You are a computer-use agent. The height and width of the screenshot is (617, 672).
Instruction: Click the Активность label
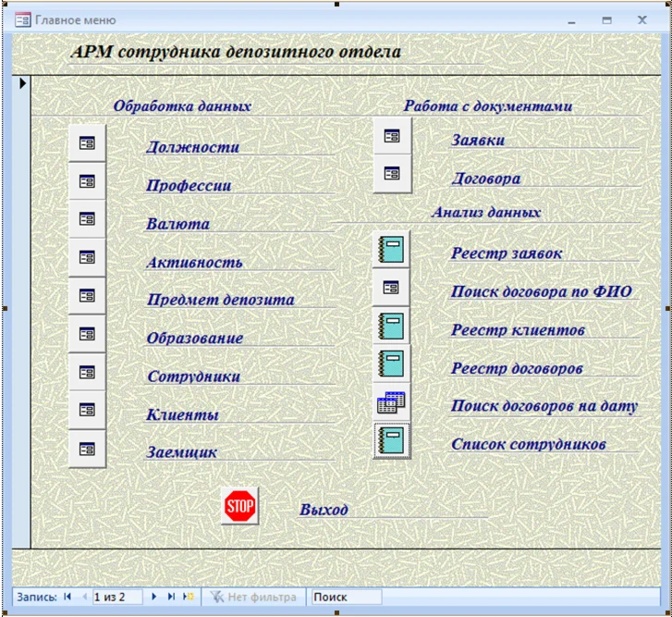click(194, 262)
